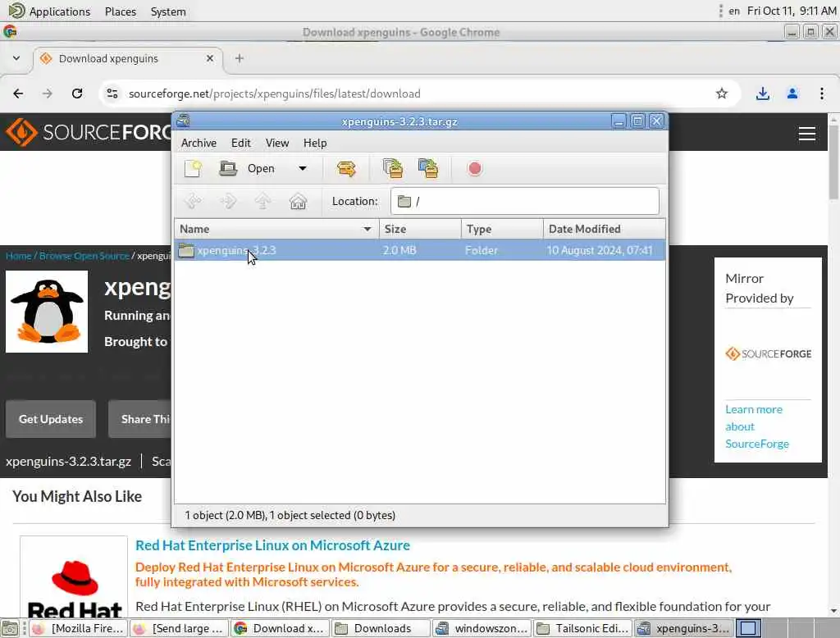Add files to archive toolbar icon

coord(393,169)
